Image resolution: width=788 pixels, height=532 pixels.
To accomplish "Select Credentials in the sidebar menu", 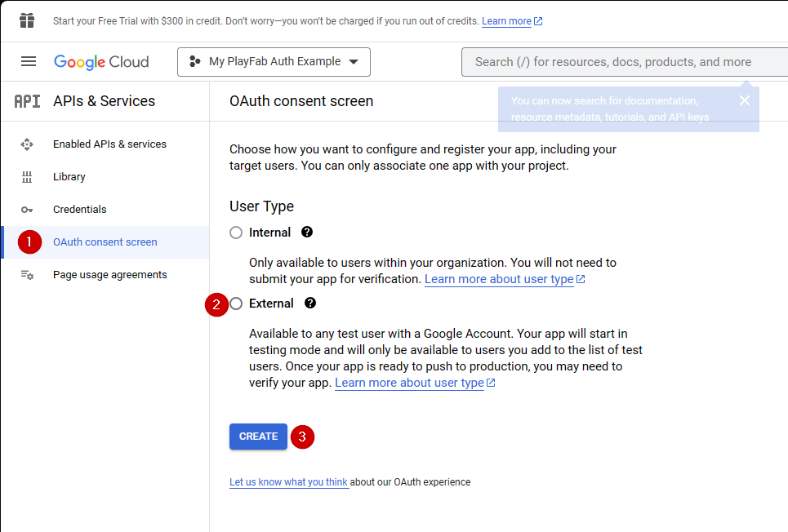I will pyautogui.click(x=79, y=209).
